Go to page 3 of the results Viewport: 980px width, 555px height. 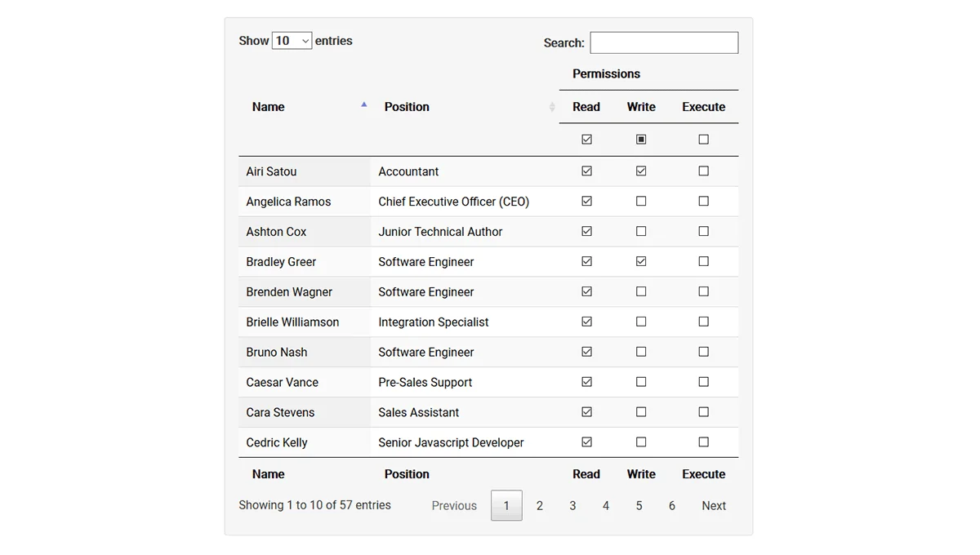pyautogui.click(x=572, y=505)
